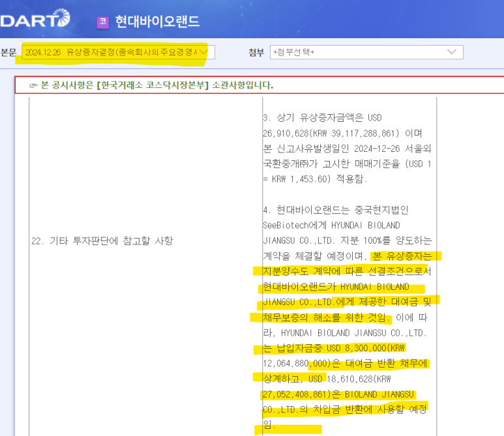The image size is (504, 436).
Task: Click the line 4. 현대바이오랜드는 중국현지법인
Action: tap(336, 210)
